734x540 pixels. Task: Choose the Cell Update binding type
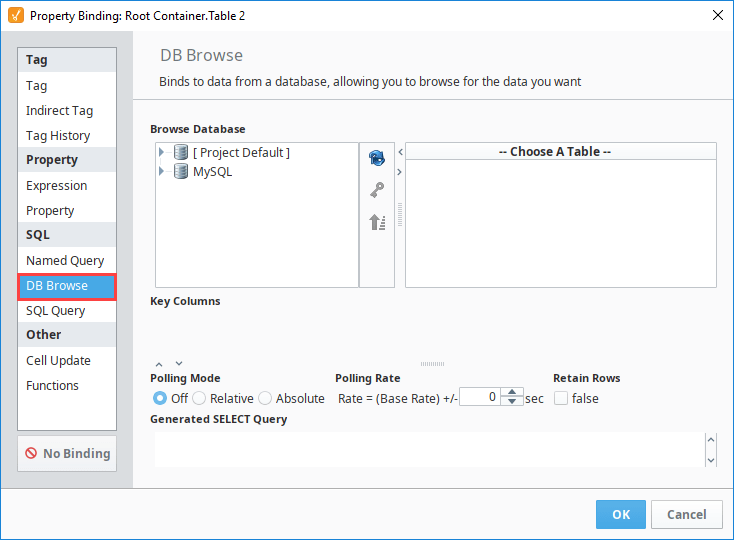click(67, 361)
